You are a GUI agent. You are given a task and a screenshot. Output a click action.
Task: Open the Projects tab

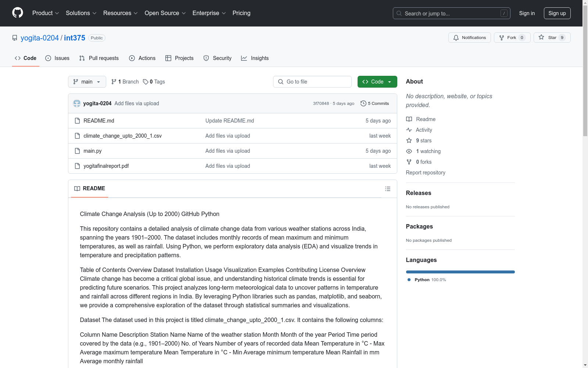179,58
